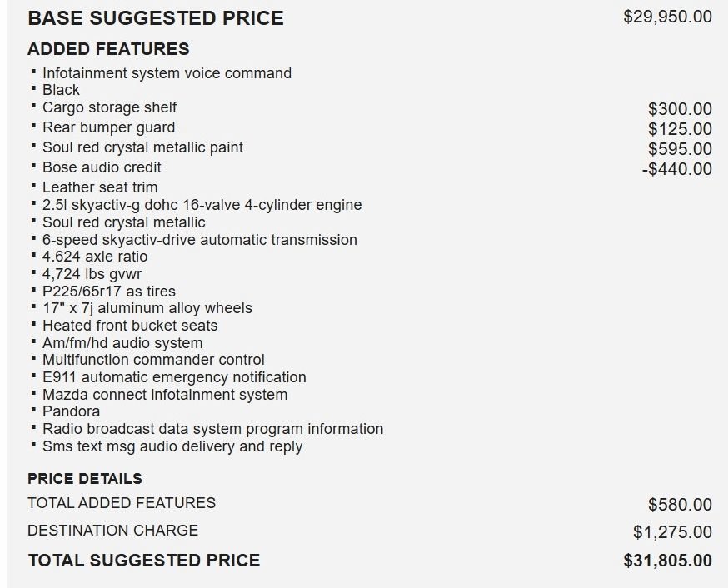The image size is (728, 588).
Task: Click the 2.5l skyactiv-g engine entry
Action: pyautogui.click(x=202, y=205)
